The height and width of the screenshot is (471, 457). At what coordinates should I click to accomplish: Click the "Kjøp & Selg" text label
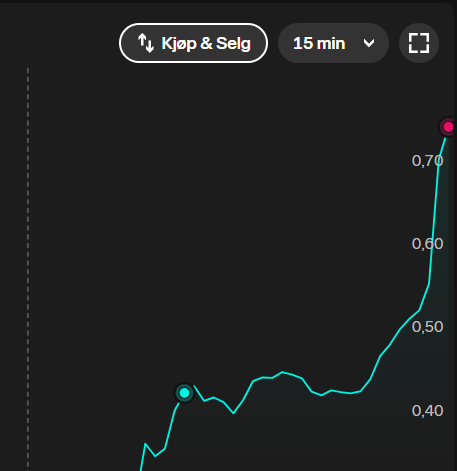pos(206,43)
